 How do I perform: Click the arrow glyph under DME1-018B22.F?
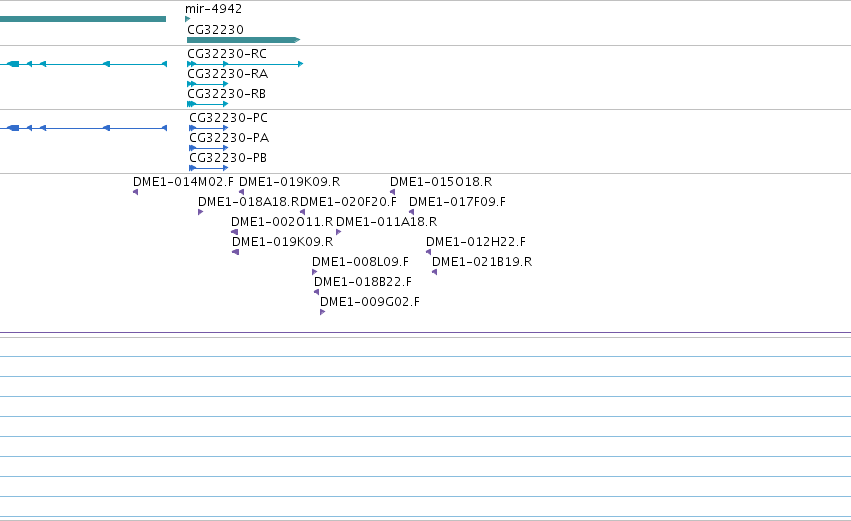[x=316, y=293]
